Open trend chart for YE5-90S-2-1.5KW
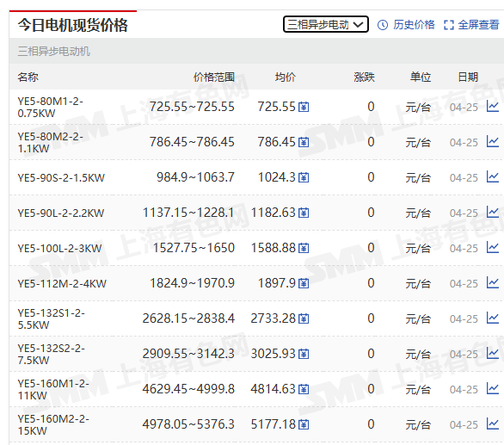This screenshot has width=504, height=445. point(493,176)
